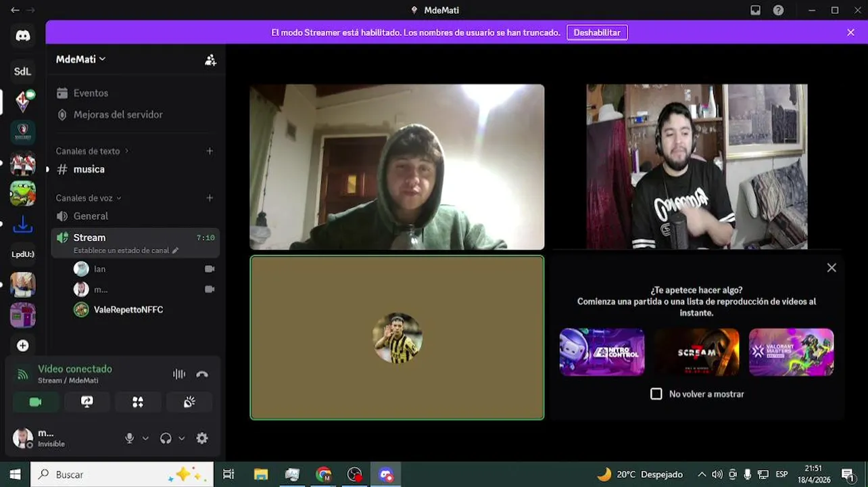Go back with title bar arrow
The height and width of the screenshot is (487, 868).
15,10
